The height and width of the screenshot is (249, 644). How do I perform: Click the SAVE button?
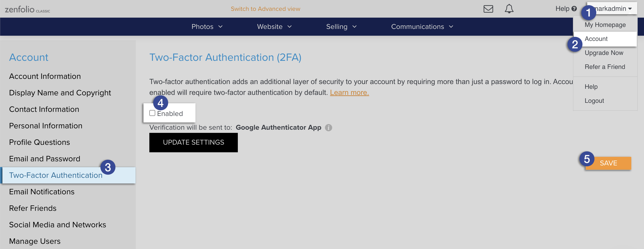point(608,163)
